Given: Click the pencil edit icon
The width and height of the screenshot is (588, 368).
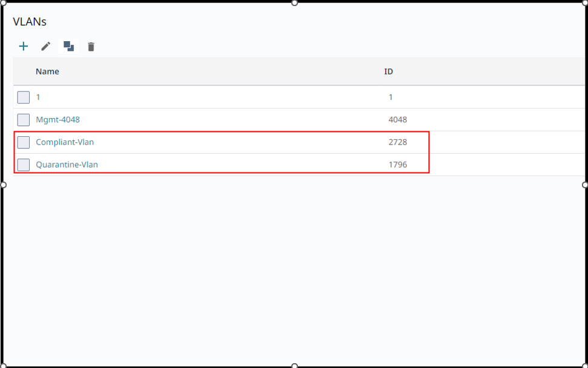Looking at the screenshot, I should (x=46, y=47).
